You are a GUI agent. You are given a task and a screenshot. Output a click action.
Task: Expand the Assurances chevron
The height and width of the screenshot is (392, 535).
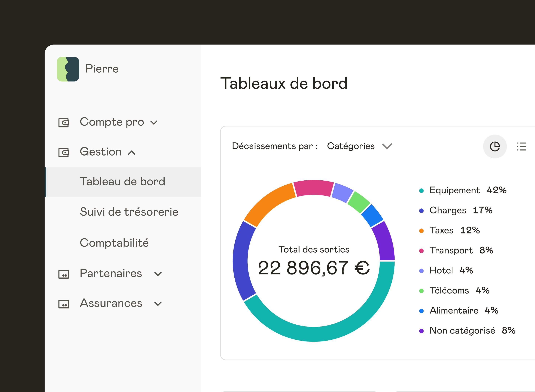(x=158, y=304)
